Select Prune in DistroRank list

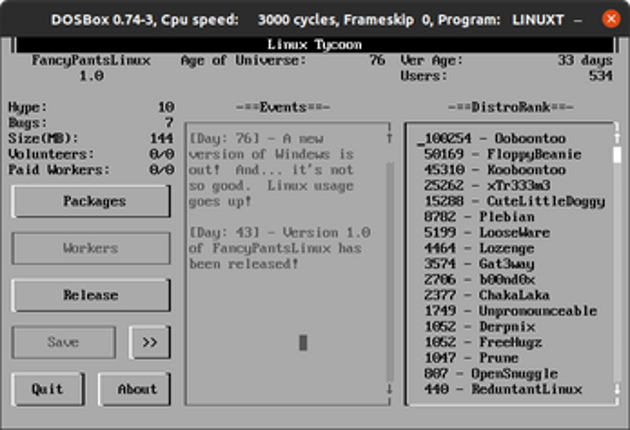click(x=471, y=358)
